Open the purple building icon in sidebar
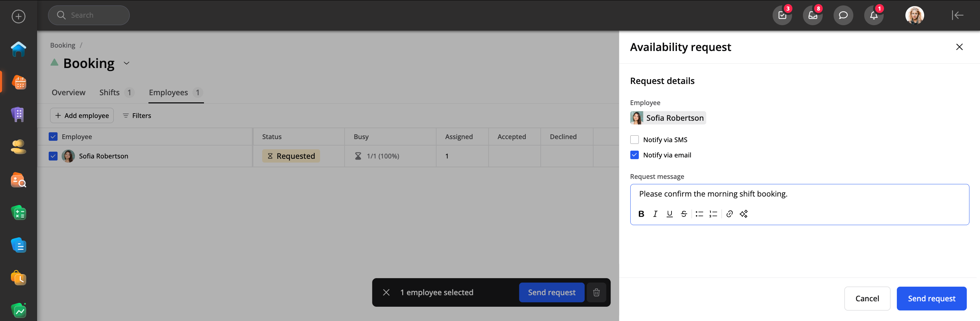 pos(18,114)
